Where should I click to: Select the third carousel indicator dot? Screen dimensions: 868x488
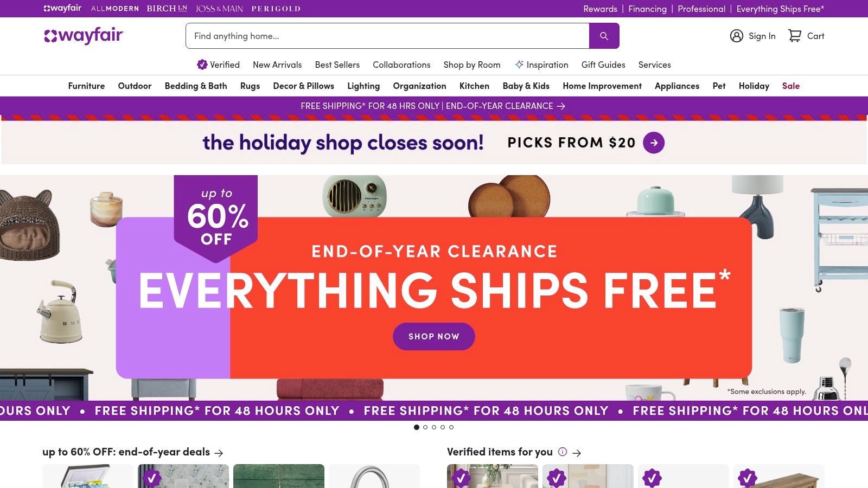(x=434, y=427)
